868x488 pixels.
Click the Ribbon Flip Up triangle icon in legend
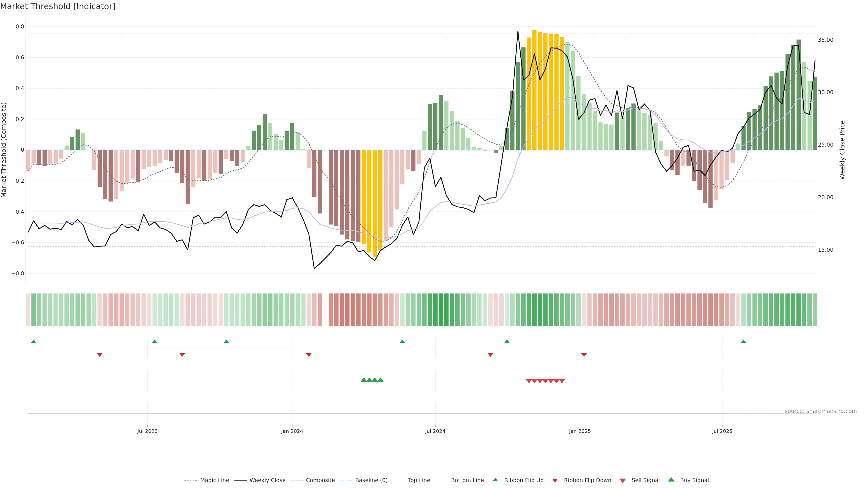(x=495, y=480)
